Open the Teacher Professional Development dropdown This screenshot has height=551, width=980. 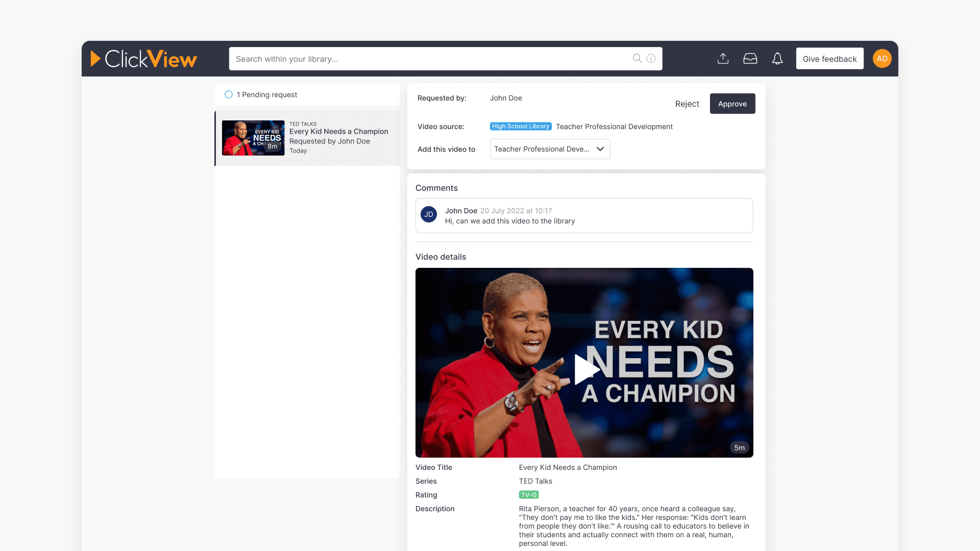(x=550, y=149)
